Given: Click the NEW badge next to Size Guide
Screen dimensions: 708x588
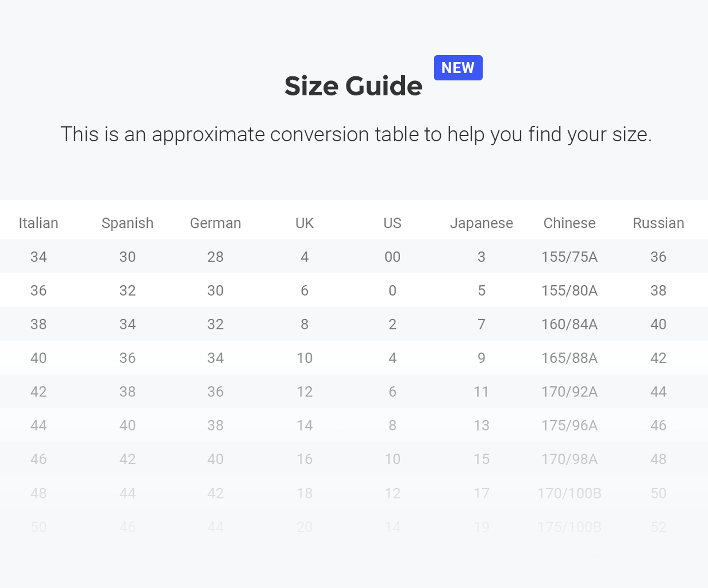Looking at the screenshot, I should [x=458, y=68].
